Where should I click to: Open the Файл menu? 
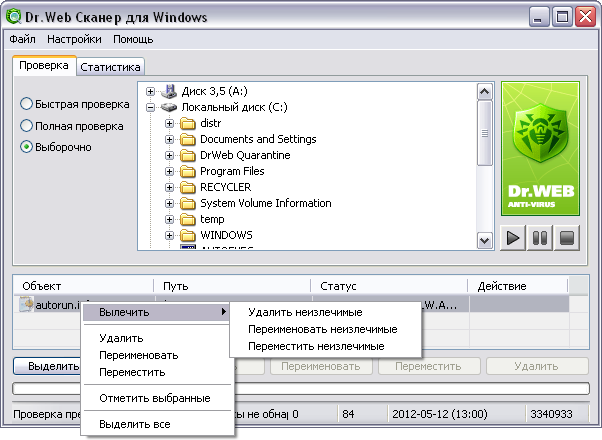(22, 39)
